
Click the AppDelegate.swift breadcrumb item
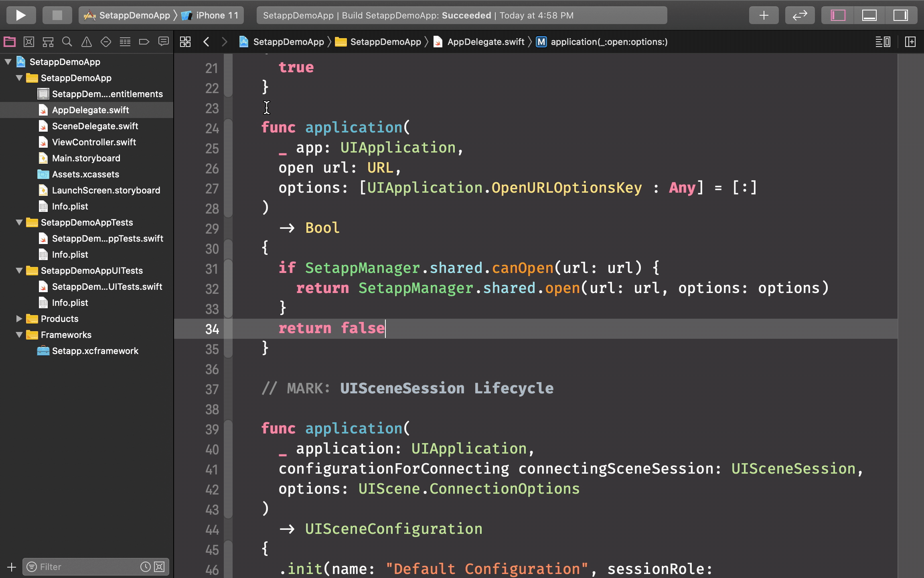[x=485, y=42]
